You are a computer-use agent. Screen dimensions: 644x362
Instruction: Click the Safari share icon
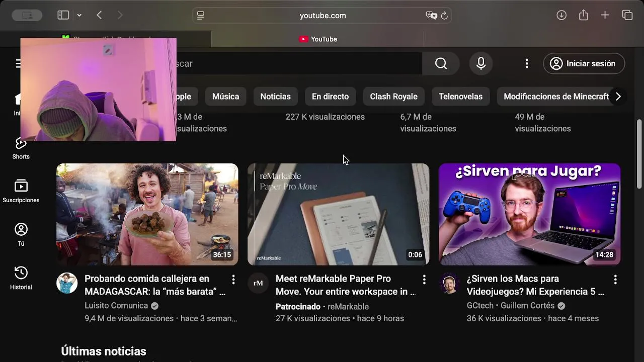click(584, 15)
